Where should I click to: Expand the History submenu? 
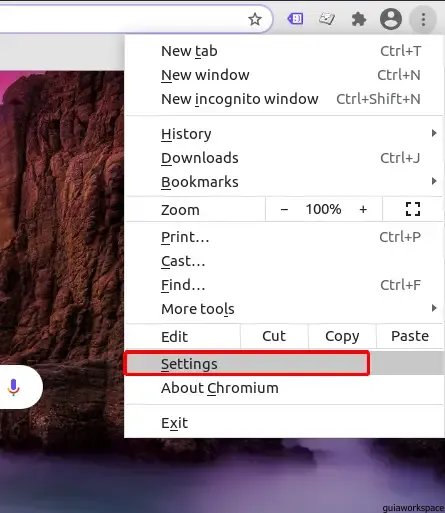point(284,134)
